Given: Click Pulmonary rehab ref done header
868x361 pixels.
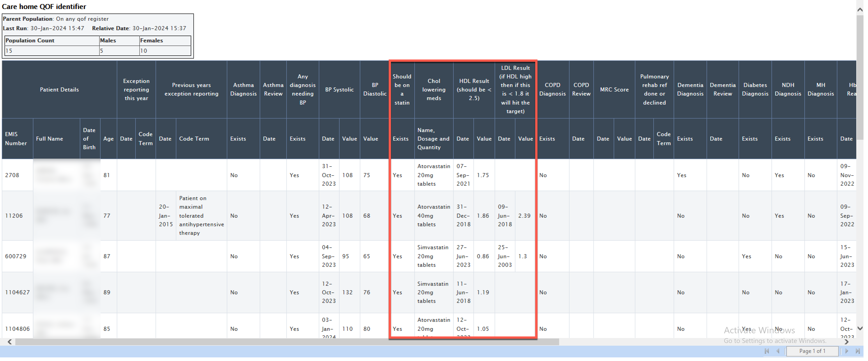Looking at the screenshot, I should [654, 90].
